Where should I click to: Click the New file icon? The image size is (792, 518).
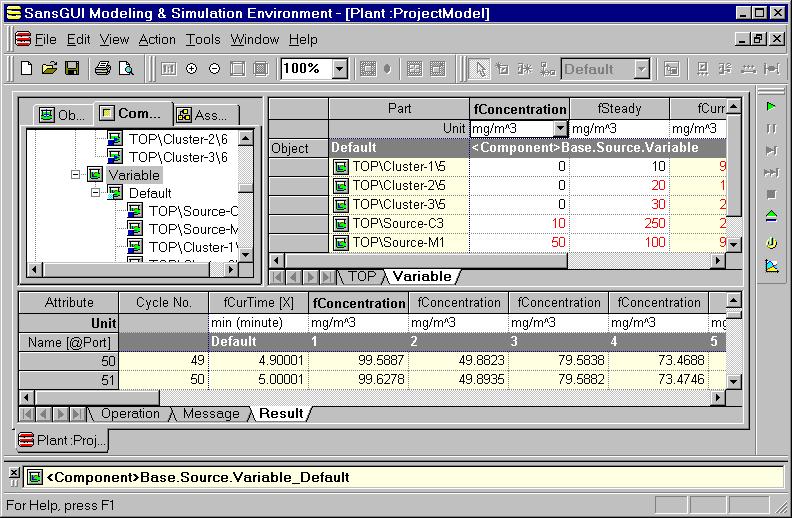tap(27, 69)
